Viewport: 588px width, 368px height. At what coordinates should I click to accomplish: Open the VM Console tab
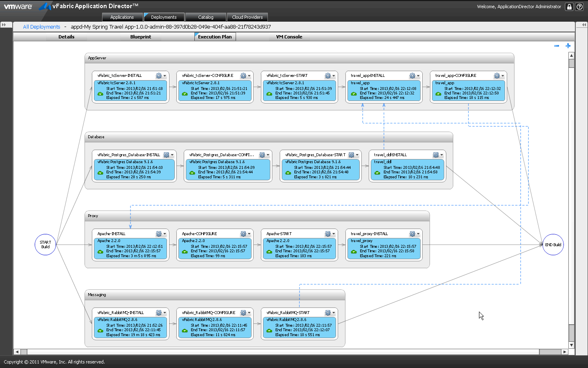pyautogui.click(x=289, y=37)
